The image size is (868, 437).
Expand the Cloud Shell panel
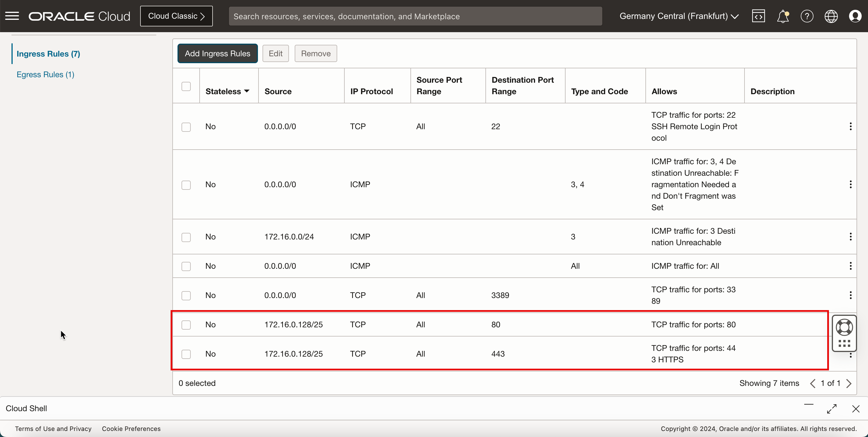(832, 409)
